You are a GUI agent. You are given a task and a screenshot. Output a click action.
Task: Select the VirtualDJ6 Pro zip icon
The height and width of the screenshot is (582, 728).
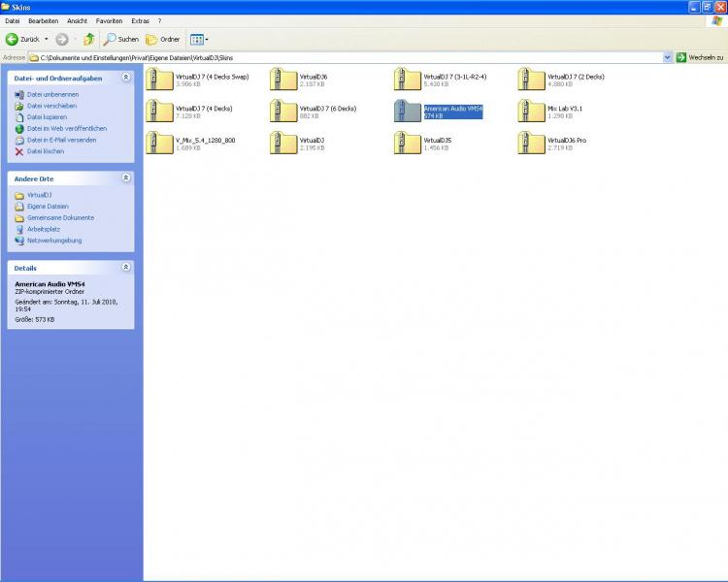[x=531, y=143]
